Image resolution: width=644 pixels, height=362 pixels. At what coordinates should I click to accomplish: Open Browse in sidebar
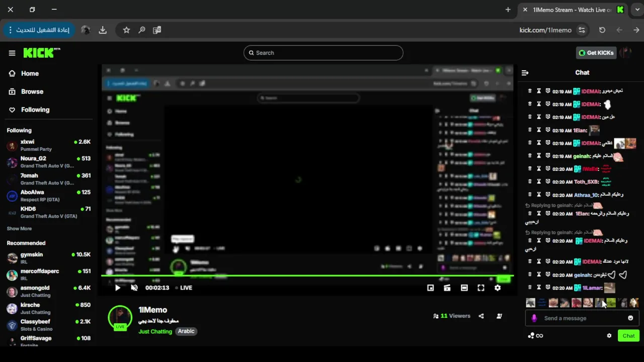(x=32, y=92)
